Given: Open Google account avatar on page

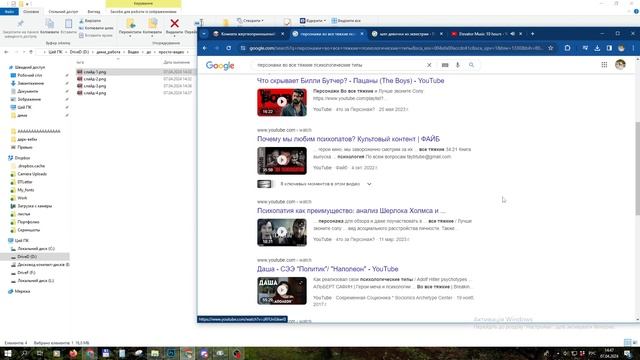Looking at the screenshot, I should (x=620, y=64).
